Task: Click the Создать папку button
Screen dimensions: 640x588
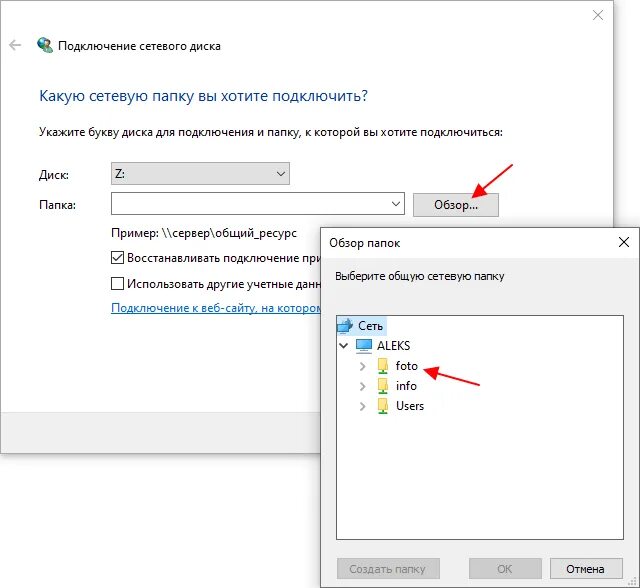Action: tap(388, 569)
